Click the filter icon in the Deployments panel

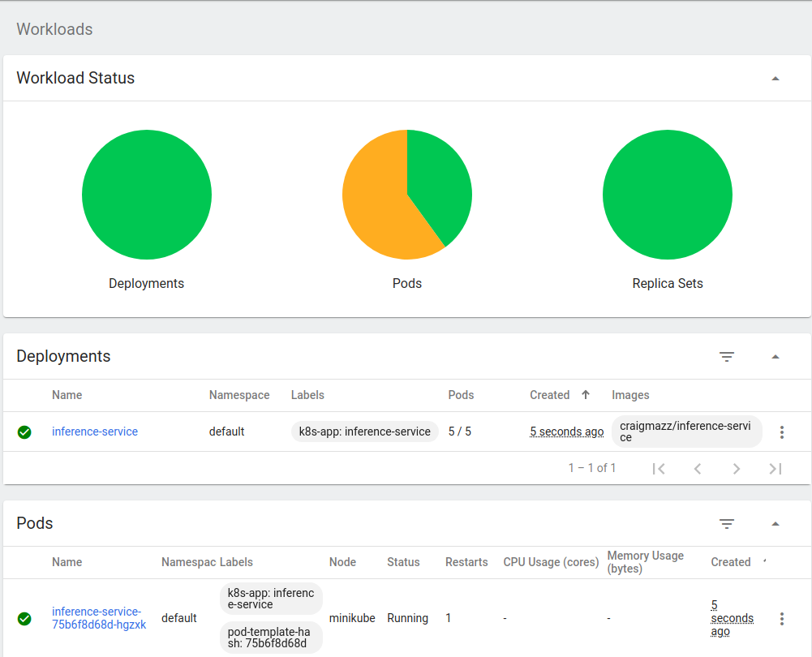pos(727,357)
